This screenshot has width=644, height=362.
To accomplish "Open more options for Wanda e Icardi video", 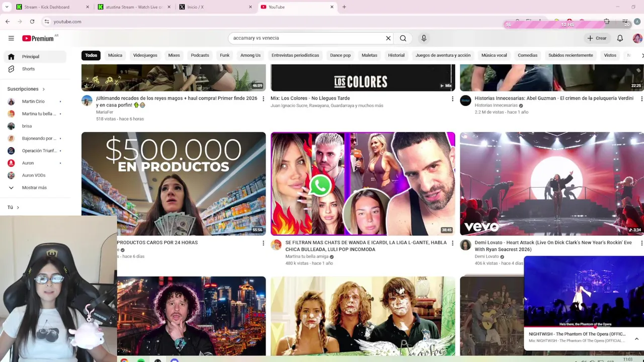I will pyautogui.click(x=452, y=243).
